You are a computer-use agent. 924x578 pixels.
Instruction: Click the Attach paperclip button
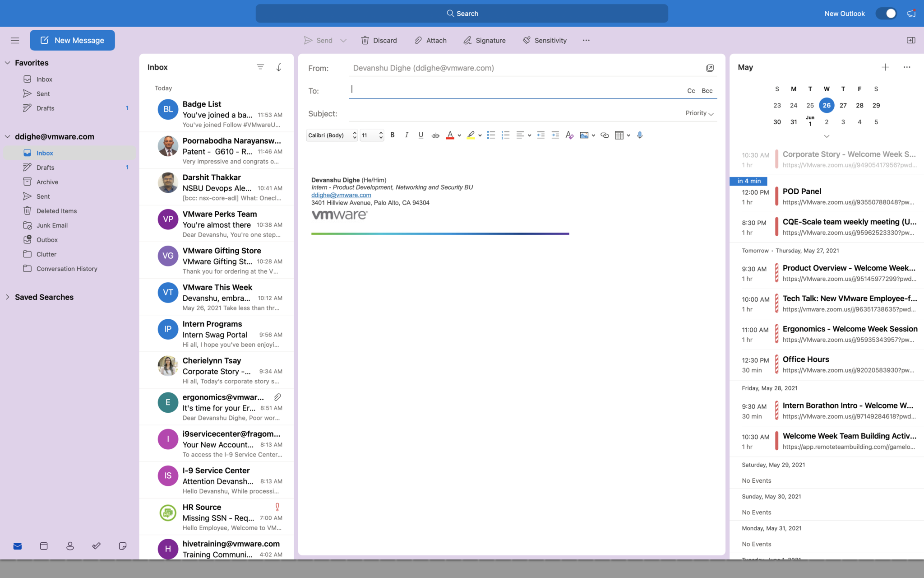pos(430,40)
